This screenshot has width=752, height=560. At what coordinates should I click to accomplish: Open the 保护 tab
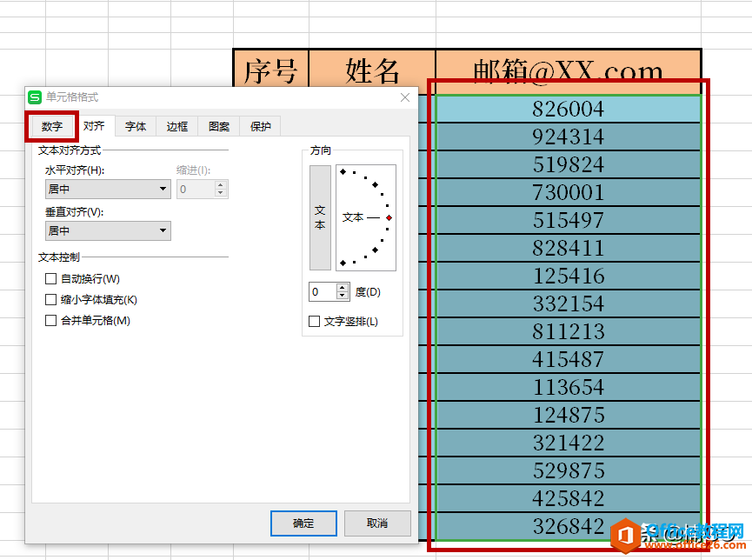coord(261,126)
